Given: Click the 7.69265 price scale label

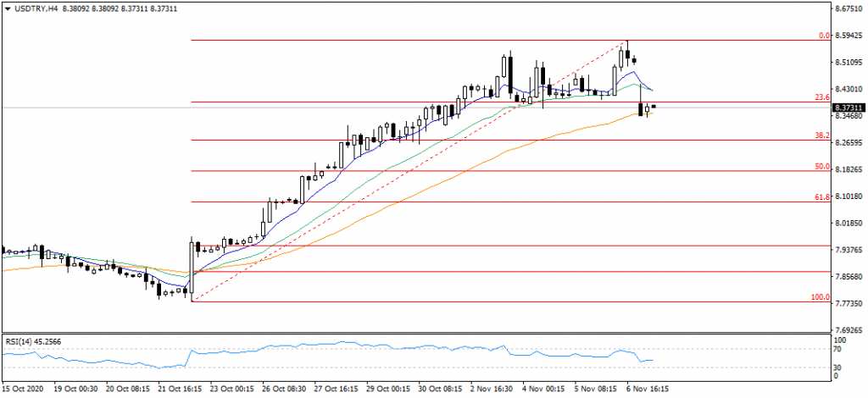Looking at the screenshot, I should coord(849,330).
